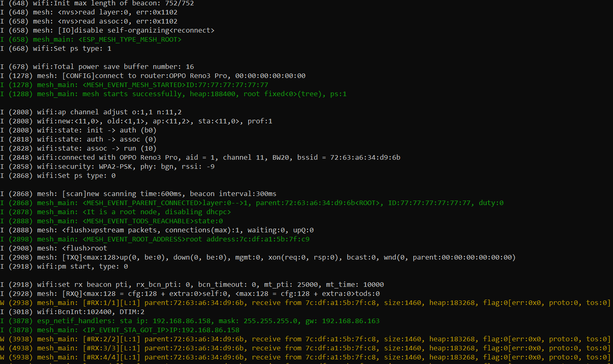Click the 'wifi:pm start, type: 0' line

pos(64,267)
